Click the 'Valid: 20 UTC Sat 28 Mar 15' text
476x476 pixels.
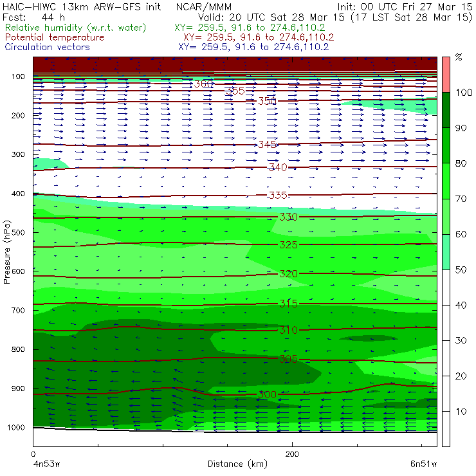tap(273, 17)
